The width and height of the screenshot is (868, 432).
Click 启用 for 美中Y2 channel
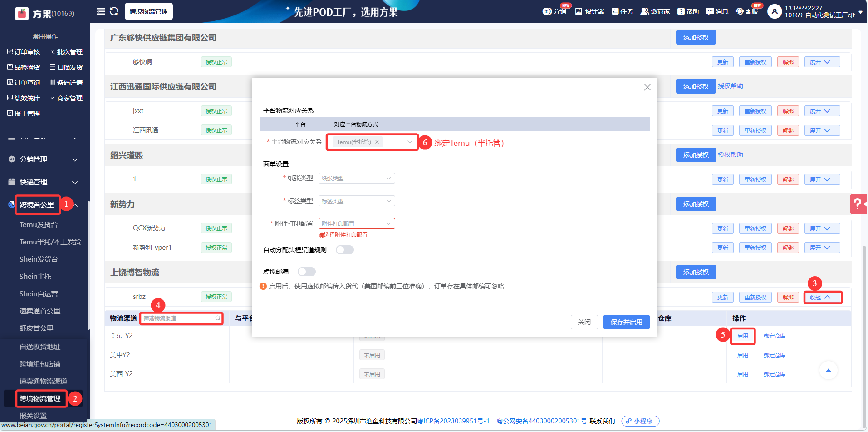[x=743, y=355]
